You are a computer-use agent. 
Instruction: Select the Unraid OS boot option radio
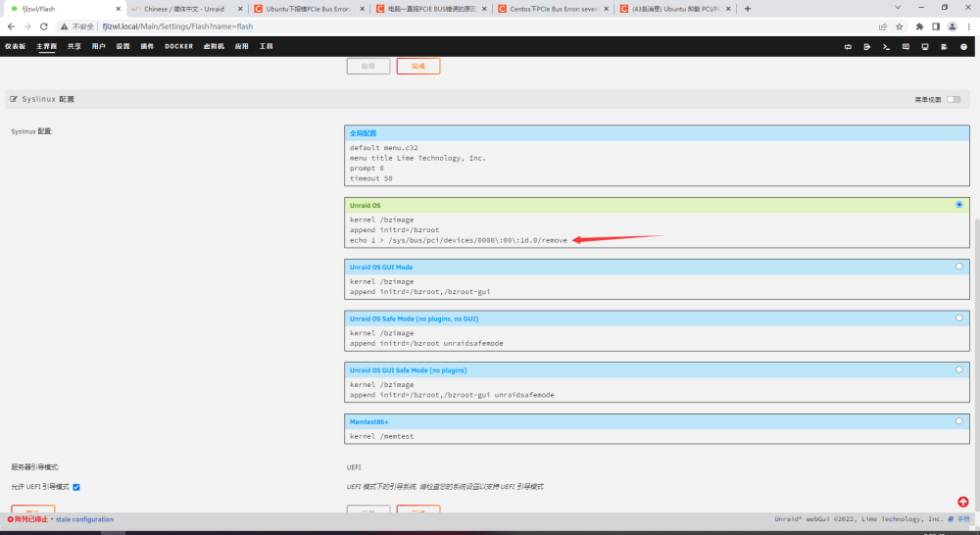(x=958, y=205)
